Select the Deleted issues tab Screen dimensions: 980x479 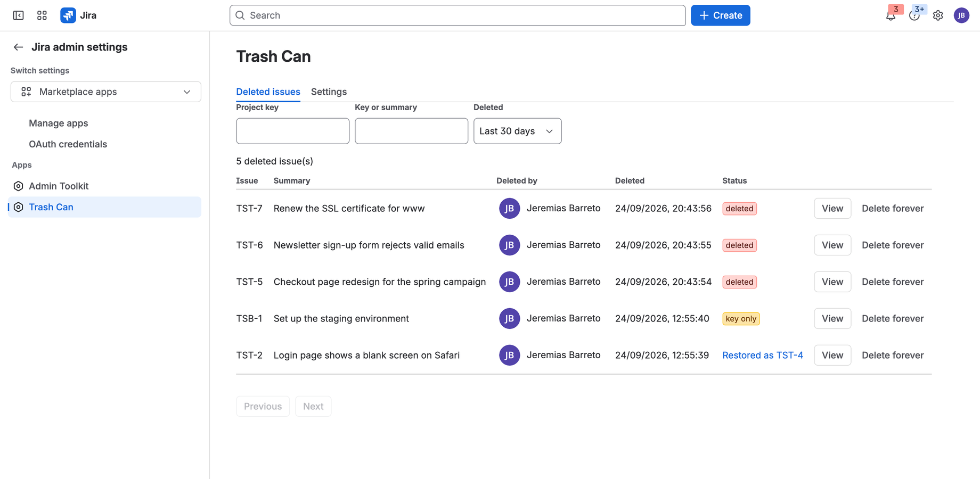coord(268,92)
